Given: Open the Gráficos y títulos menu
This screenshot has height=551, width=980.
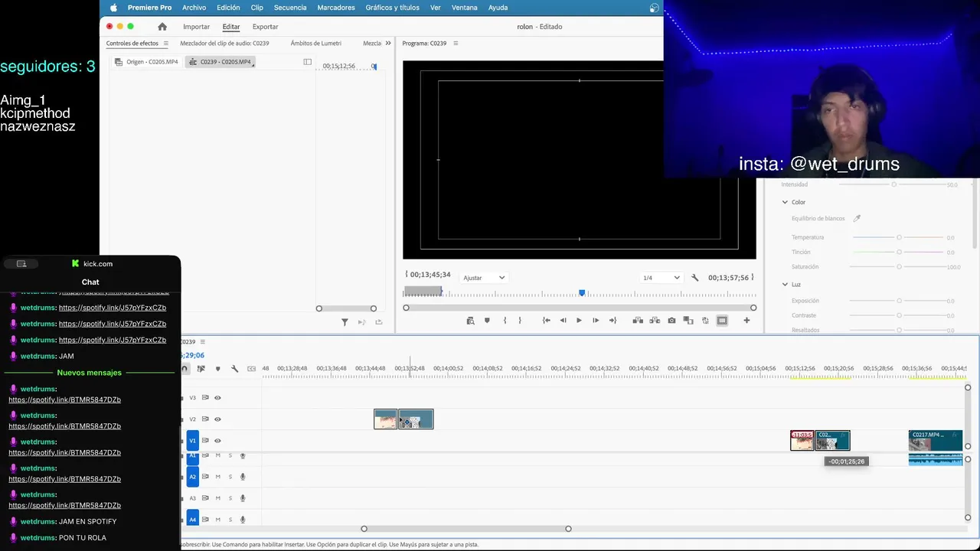Looking at the screenshot, I should (x=392, y=8).
